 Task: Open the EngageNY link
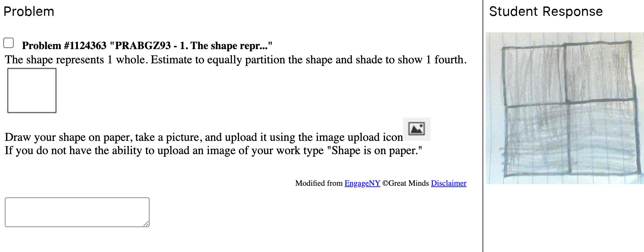point(362,183)
